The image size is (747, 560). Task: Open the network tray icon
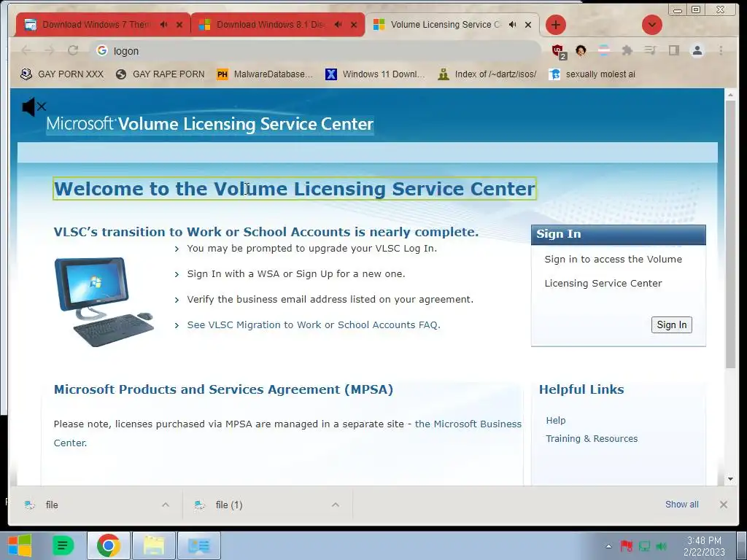644,546
